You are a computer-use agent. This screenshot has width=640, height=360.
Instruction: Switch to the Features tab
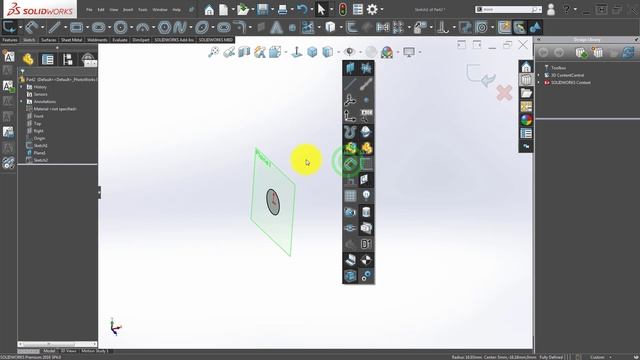[x=10, y=40]
